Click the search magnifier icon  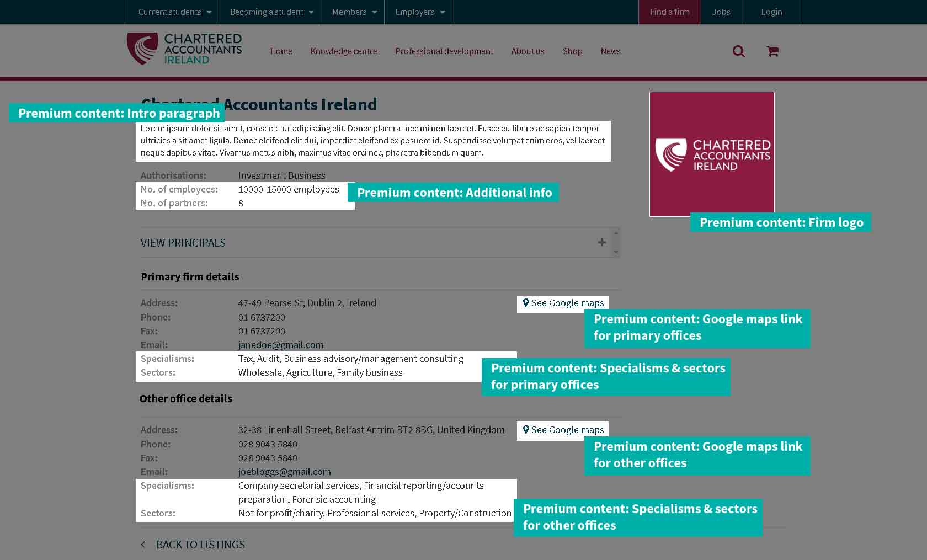(738, 51)
